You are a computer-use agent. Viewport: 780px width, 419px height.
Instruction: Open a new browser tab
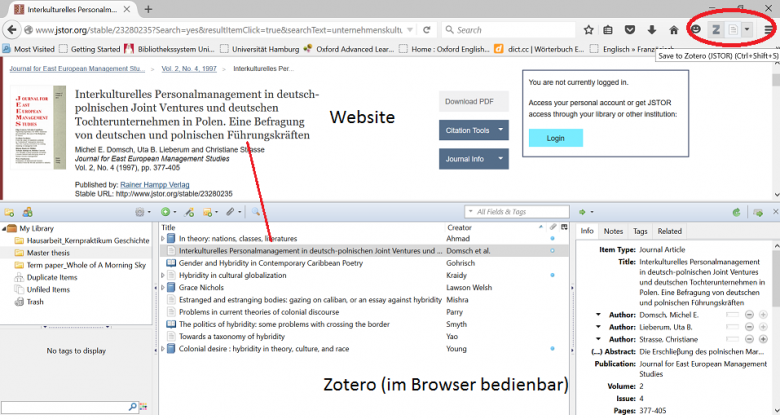[148, 9]
